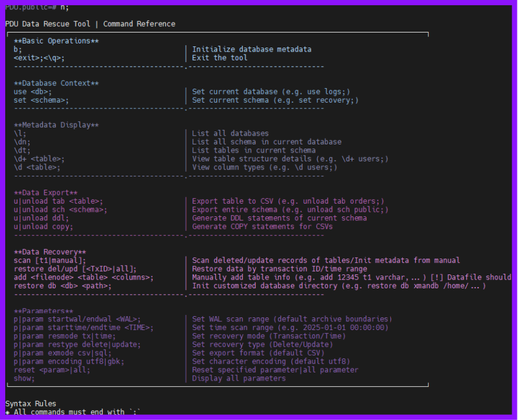Select the '**Basic Operations**' heading

(x=56, y=41)
